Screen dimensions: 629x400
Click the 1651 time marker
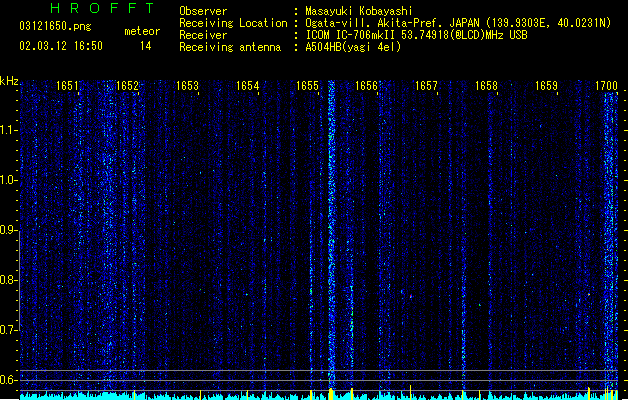pos(67,86)
